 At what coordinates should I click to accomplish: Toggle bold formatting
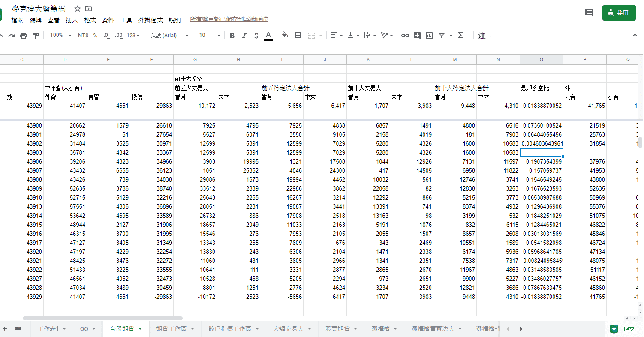pos(232,36)
